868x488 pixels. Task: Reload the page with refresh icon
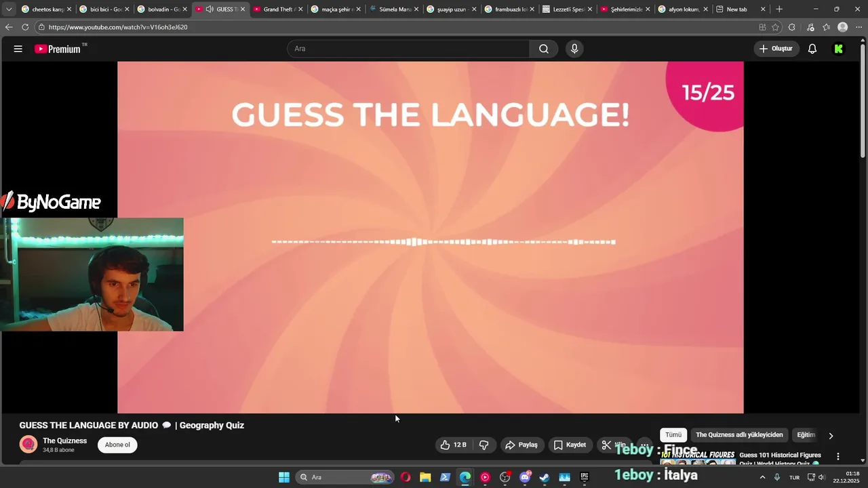click(25, 27)
